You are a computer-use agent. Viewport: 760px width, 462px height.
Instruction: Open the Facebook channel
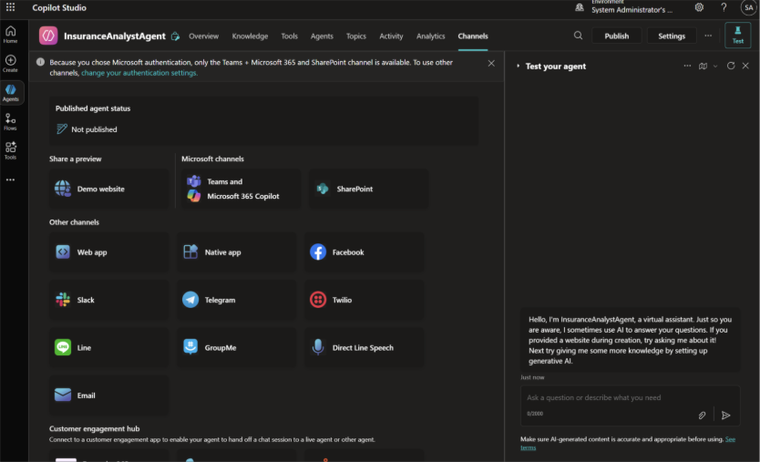(364, 252)
